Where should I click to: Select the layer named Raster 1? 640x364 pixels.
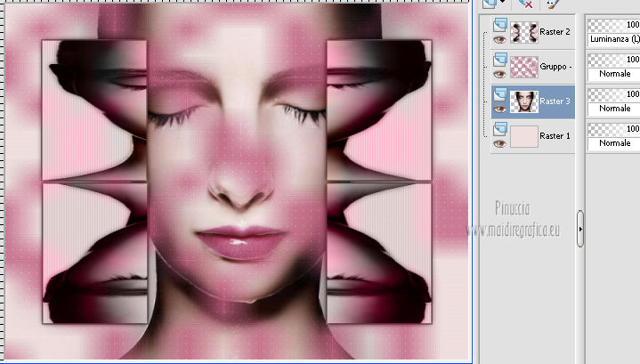[555, 136]
